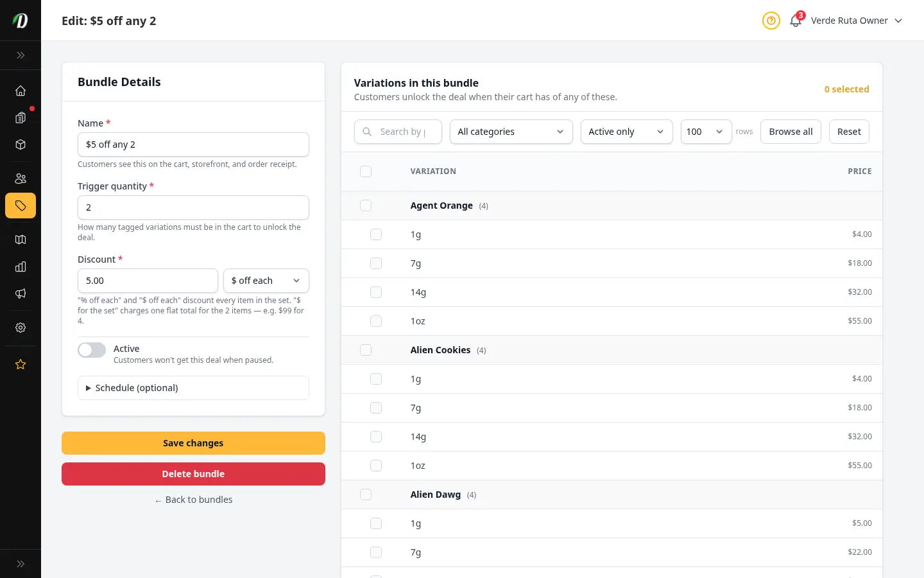The height and width of the screenshot is (578, 924).
Task: Open the customers people icon
Action: 21,179
